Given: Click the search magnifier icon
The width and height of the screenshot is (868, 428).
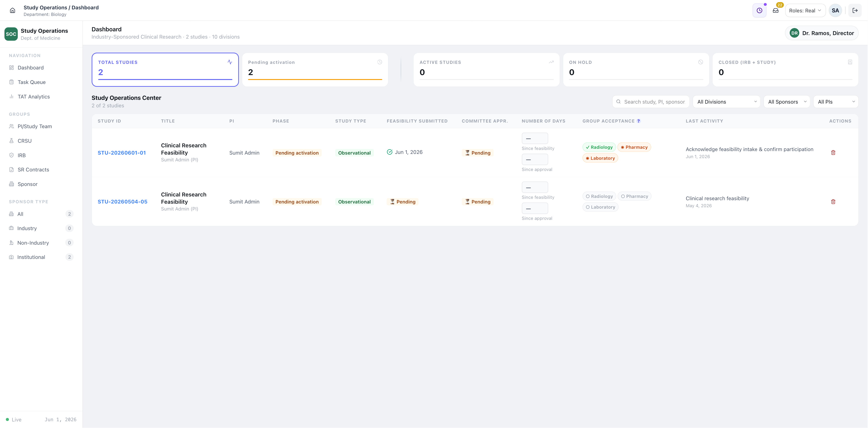Looking at the screenshot, I should pyautogui.click(x=618, y=102).
